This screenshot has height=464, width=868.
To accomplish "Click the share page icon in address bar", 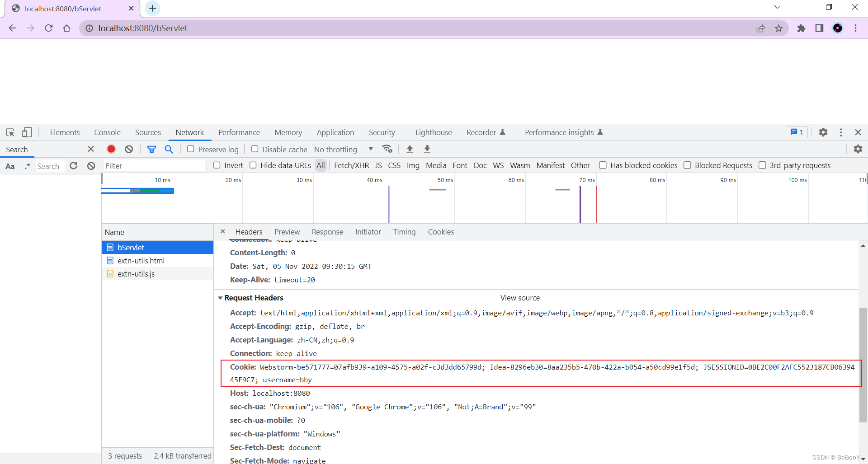I will 760,28.
